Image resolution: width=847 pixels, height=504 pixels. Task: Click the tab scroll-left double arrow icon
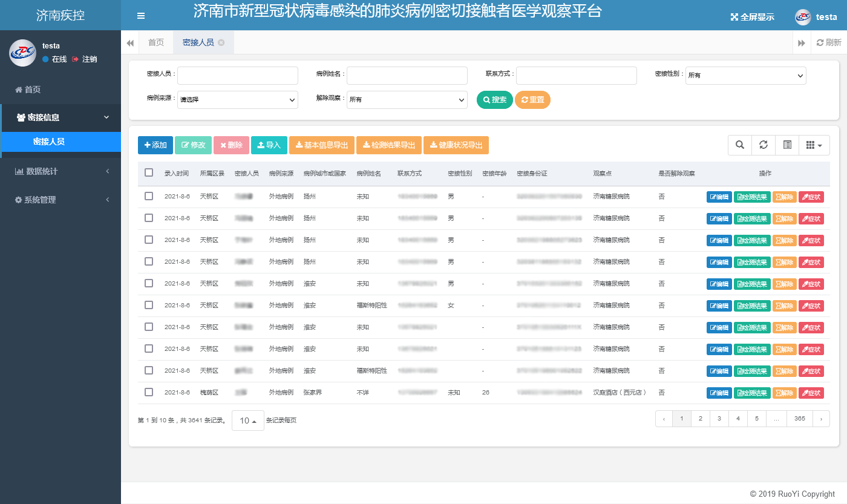coord(130,43)
